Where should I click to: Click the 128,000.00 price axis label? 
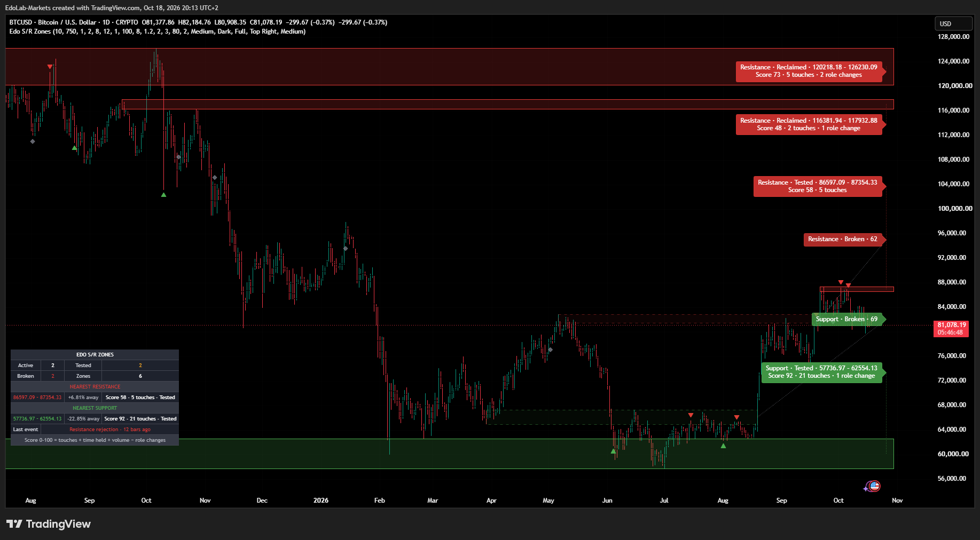coord(953,37)
